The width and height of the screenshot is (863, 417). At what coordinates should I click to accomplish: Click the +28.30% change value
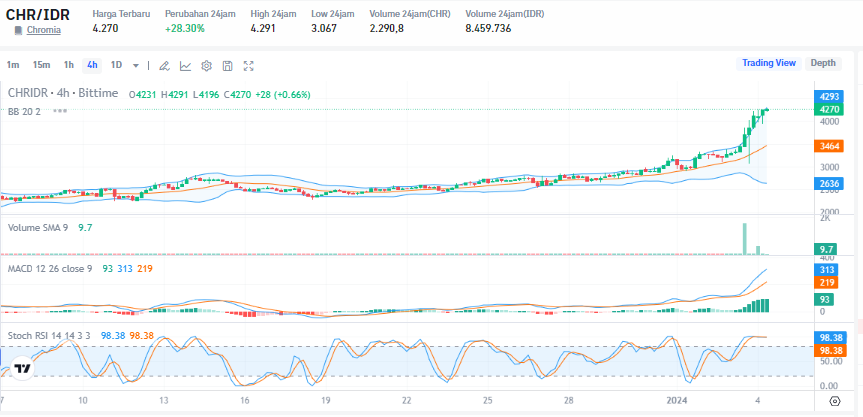[x=185, y=29]
